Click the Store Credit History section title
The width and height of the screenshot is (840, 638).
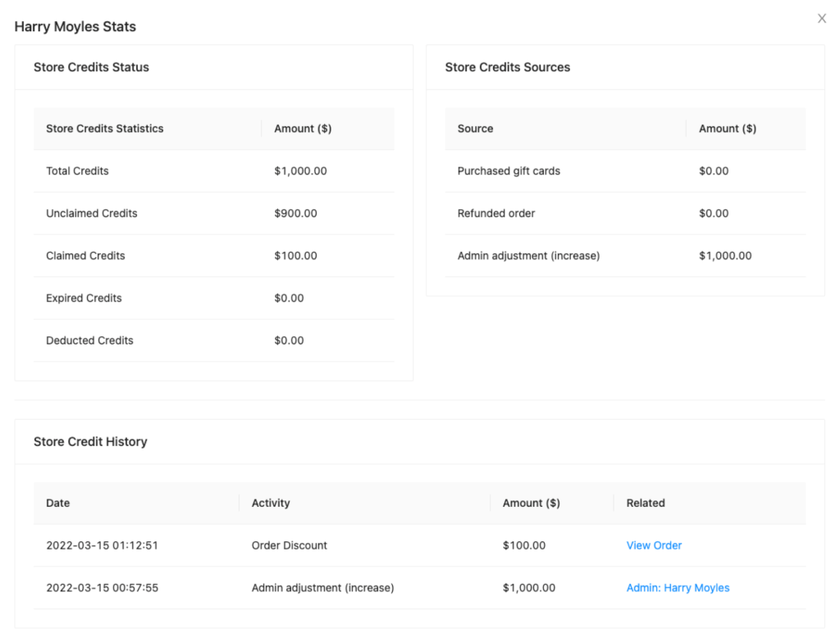click(x=90, y=441)
